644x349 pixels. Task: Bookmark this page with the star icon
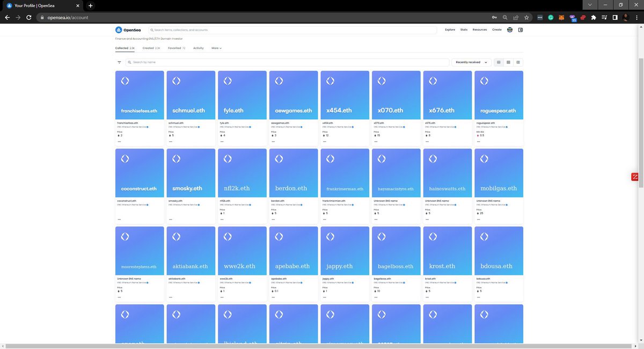[x=526, y=17]
